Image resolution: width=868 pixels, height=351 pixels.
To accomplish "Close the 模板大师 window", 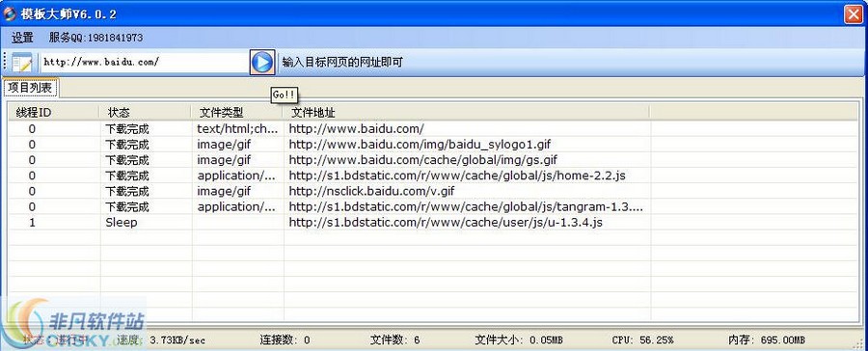I will [854, 14].
